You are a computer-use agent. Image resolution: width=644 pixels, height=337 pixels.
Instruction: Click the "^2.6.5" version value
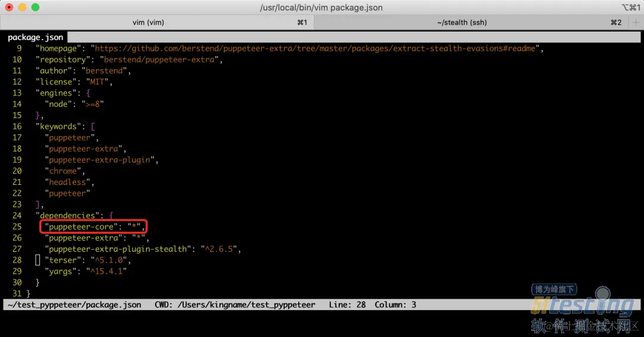point(218,249)
